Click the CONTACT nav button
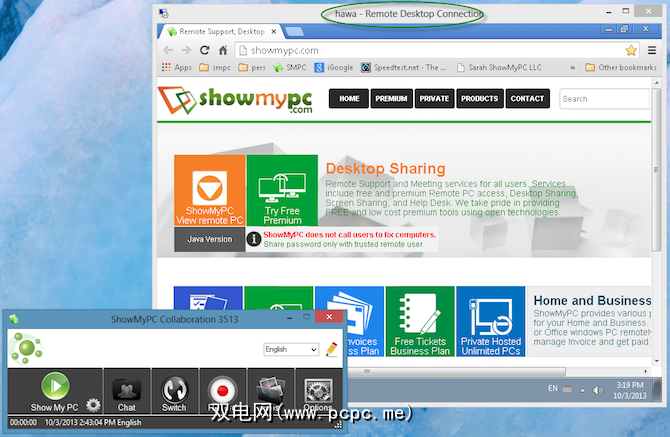 (x=527, y=99)
